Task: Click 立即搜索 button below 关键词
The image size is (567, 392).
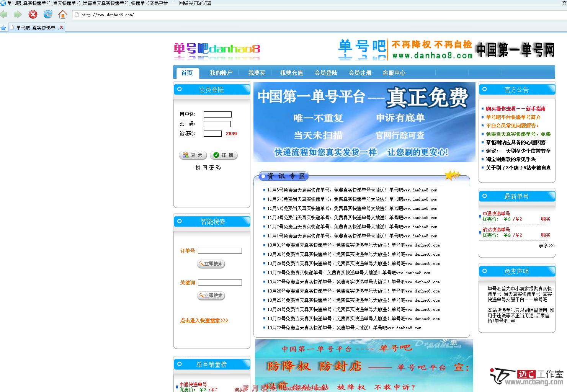Action: pyautogui.click(x=211, y=296)
